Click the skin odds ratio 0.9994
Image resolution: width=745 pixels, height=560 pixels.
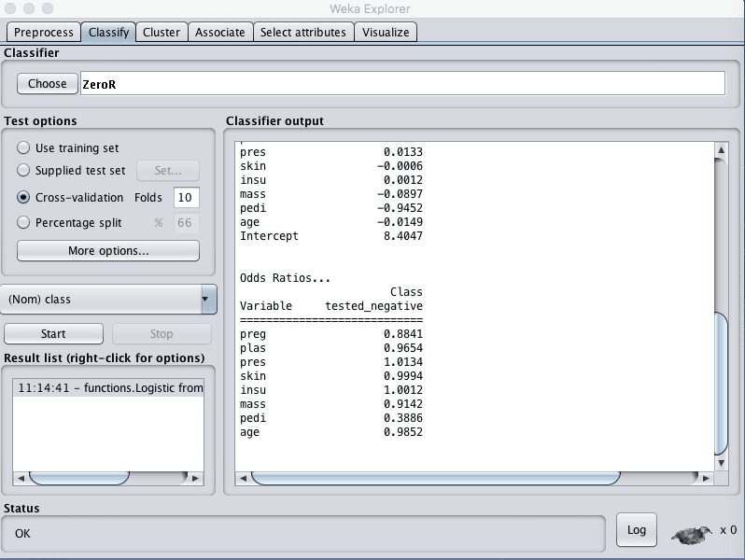click(x=403, y=376)
